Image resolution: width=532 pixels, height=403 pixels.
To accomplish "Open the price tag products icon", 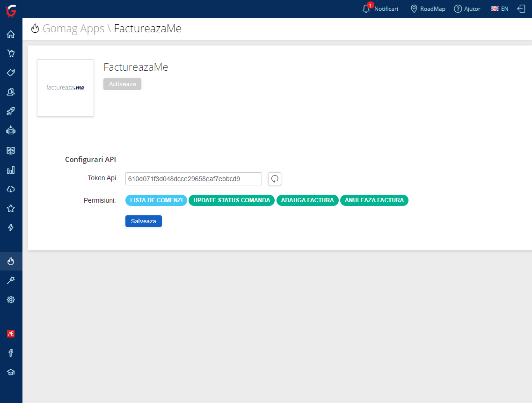I will [11, 73].
